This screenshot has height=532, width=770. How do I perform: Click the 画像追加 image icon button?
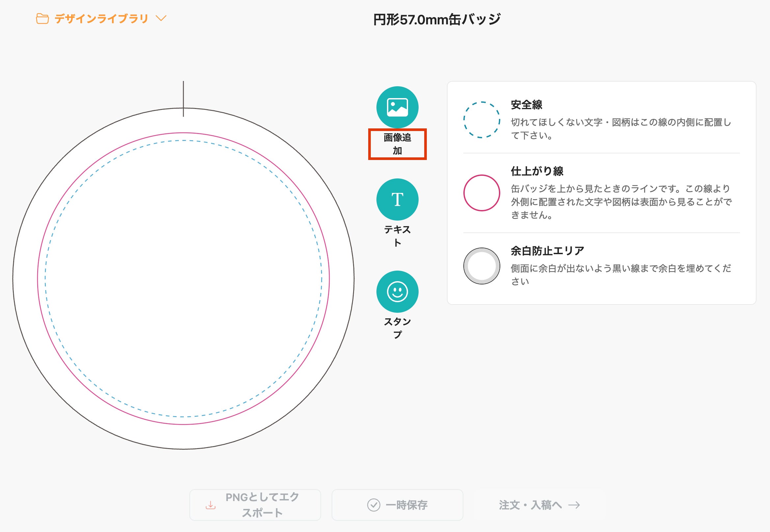[397, 107]
